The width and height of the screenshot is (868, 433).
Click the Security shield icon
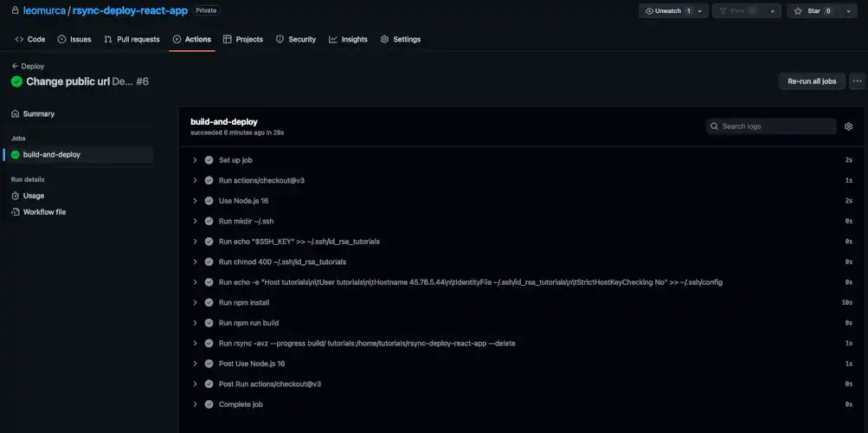(280, 39)
